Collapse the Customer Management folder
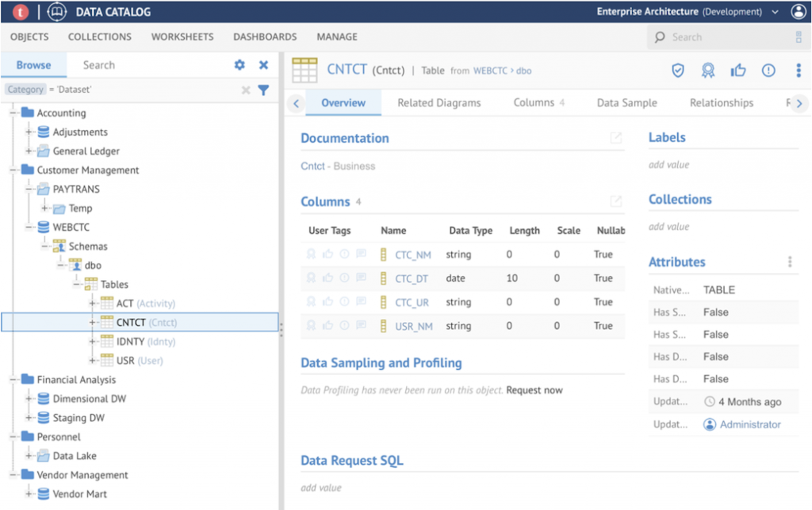Image resolution: width=812 pixels, height=510 pixels. pyautogui.click(x=13, y=170)
